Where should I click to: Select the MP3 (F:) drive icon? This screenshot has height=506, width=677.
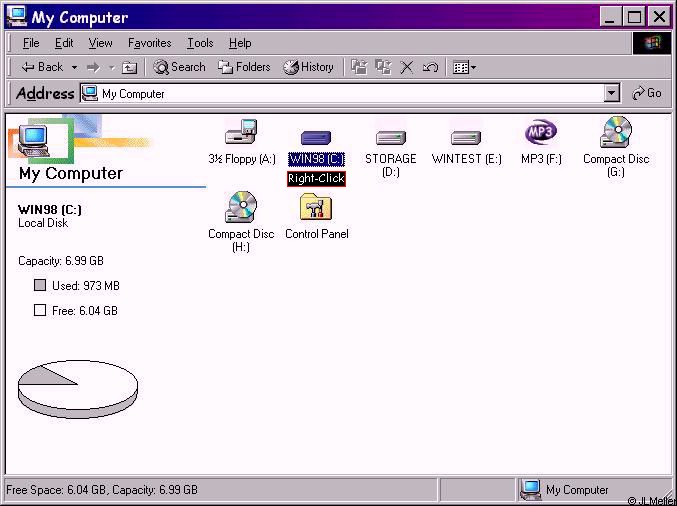(541, 132)
